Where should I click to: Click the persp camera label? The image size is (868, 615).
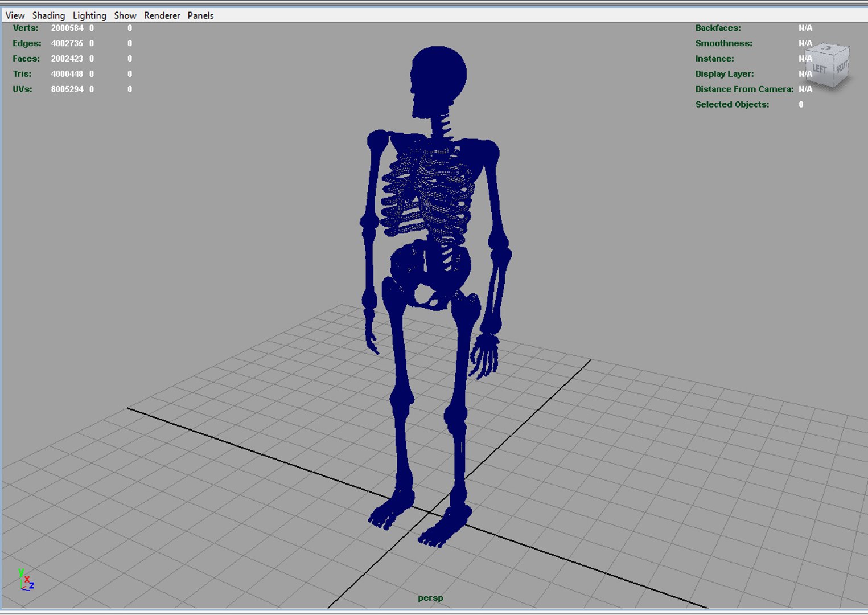pos(430,598)
